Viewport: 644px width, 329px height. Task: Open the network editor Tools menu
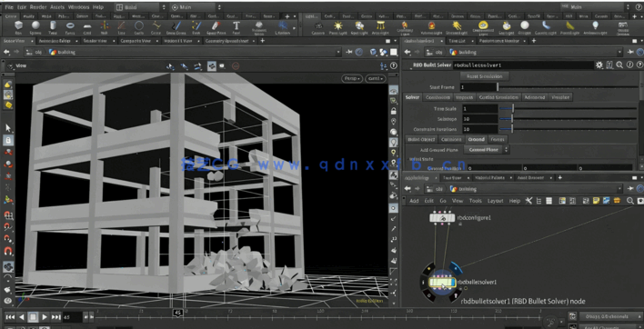475,201
